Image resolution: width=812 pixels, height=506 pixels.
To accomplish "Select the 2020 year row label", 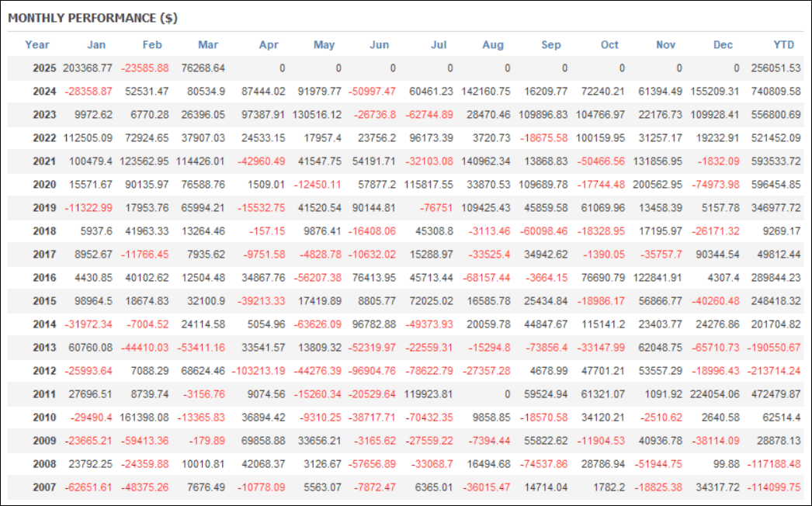I will (44, 185).
